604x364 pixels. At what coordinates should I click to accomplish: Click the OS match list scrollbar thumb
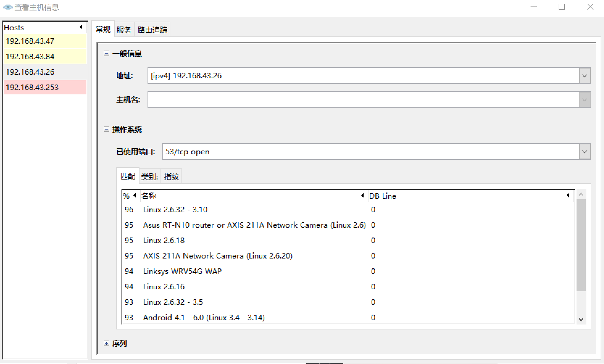(x=581, y=245)
